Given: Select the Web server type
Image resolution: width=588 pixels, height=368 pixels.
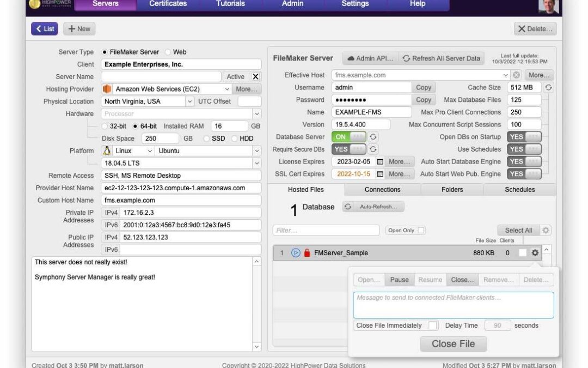Looking at the screenshot, I should [x=168, y=52].
